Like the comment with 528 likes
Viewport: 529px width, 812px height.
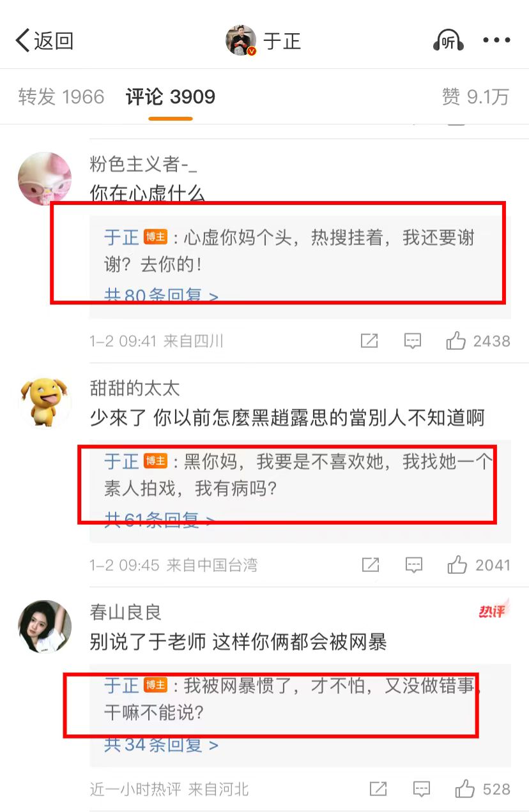pos(482,790)
